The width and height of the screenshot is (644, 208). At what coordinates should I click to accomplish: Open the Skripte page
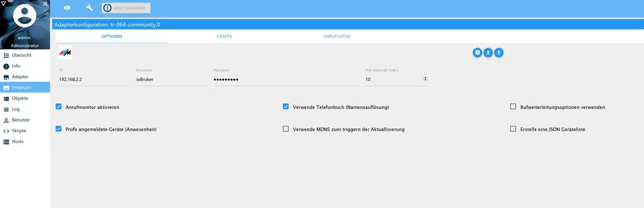tap(25, 131)
